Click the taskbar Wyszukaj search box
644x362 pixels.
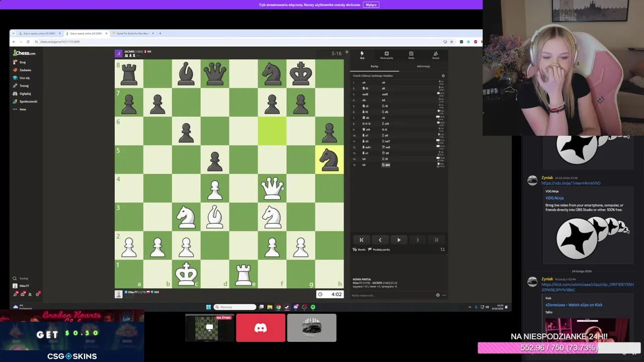(235, 307)
